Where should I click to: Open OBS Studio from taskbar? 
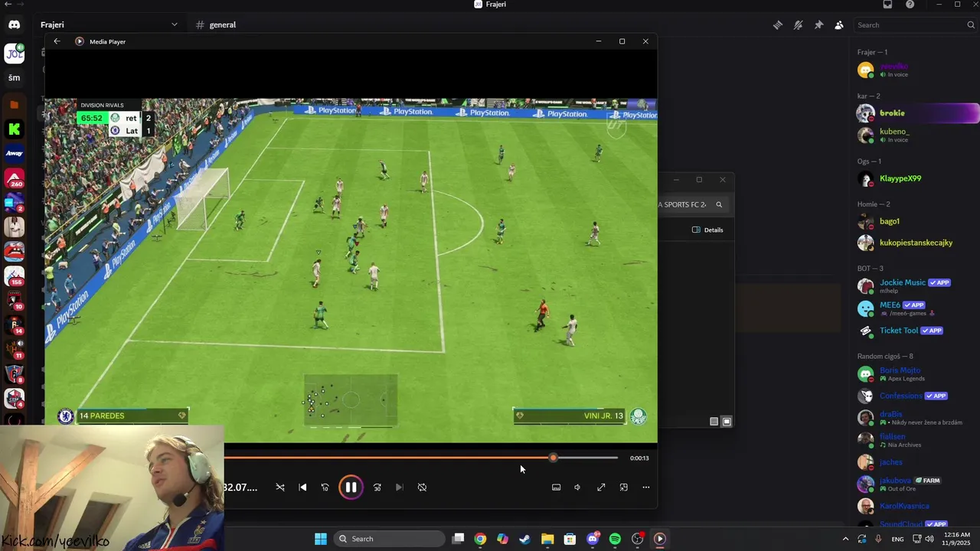pos(637,539)
